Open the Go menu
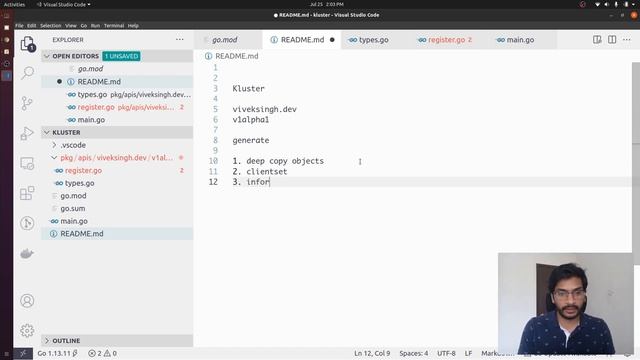Viewport: 640px width, 360px height. point(84,25)
